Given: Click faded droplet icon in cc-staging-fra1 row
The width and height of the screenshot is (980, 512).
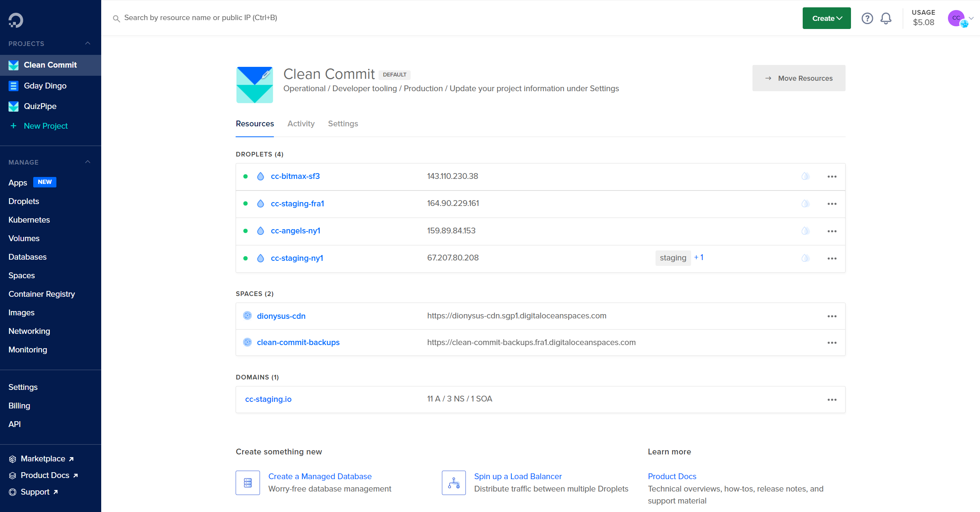Looking at the screenshot, I should [x=805, y=204].
